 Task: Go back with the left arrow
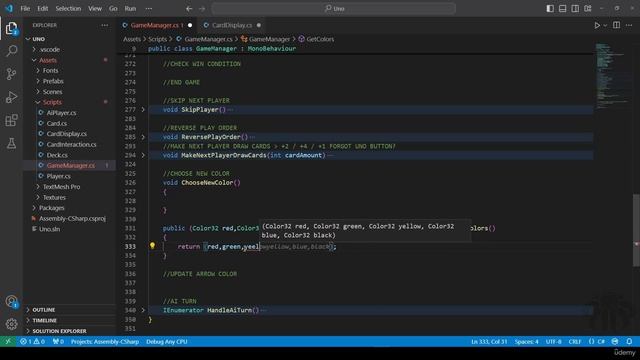click(189, 8)
